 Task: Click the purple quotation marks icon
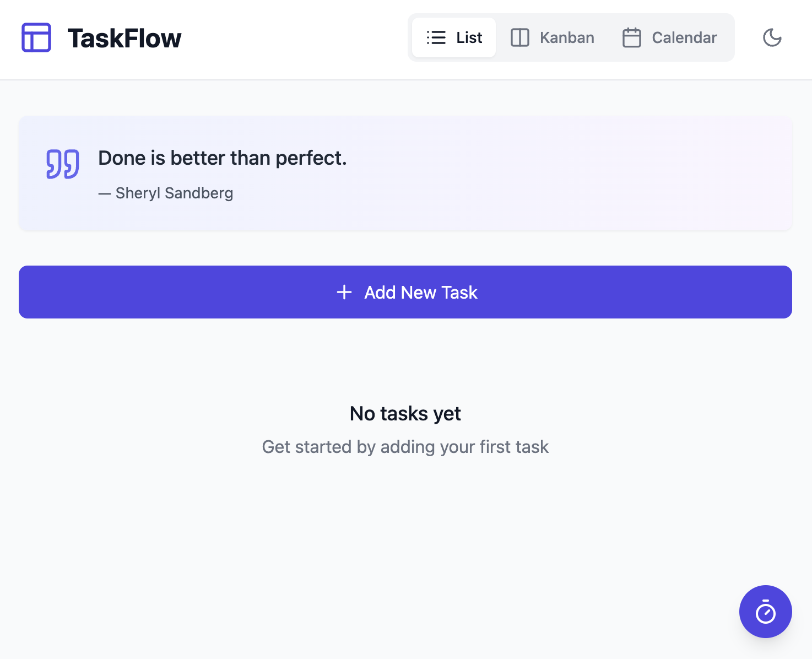[x=63, y=164]
